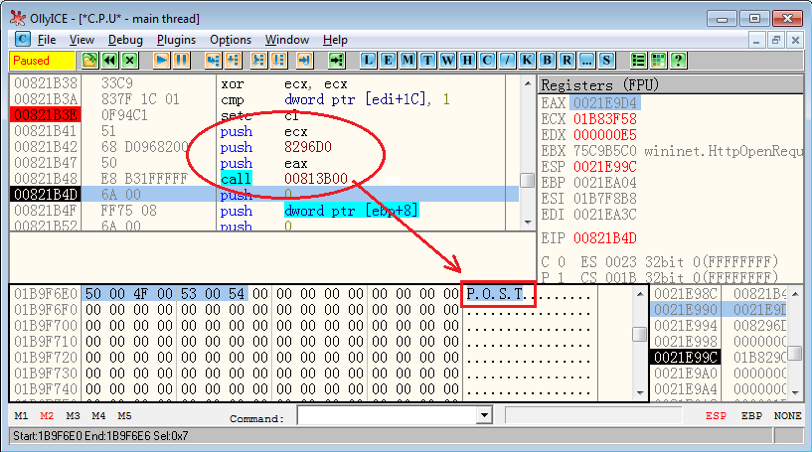This screenshot has width=812, height=452.
Task: Switch to M1 memory bookmark
Action: 22,415
